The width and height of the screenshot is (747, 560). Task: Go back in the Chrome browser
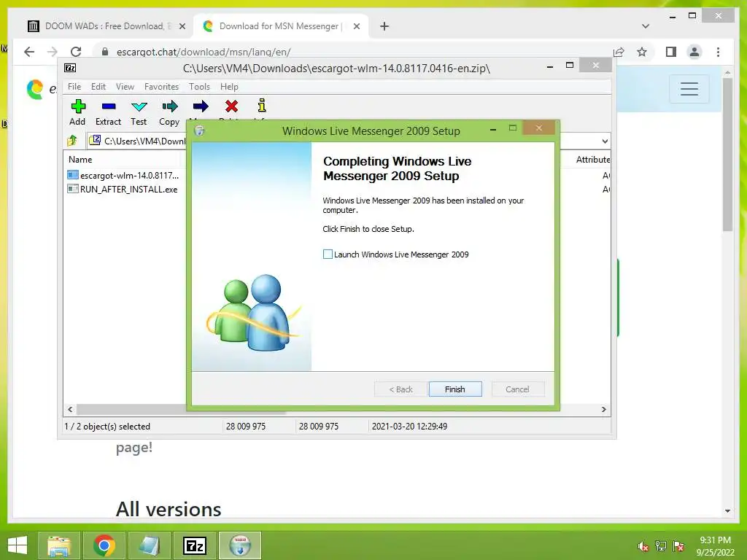29,52
